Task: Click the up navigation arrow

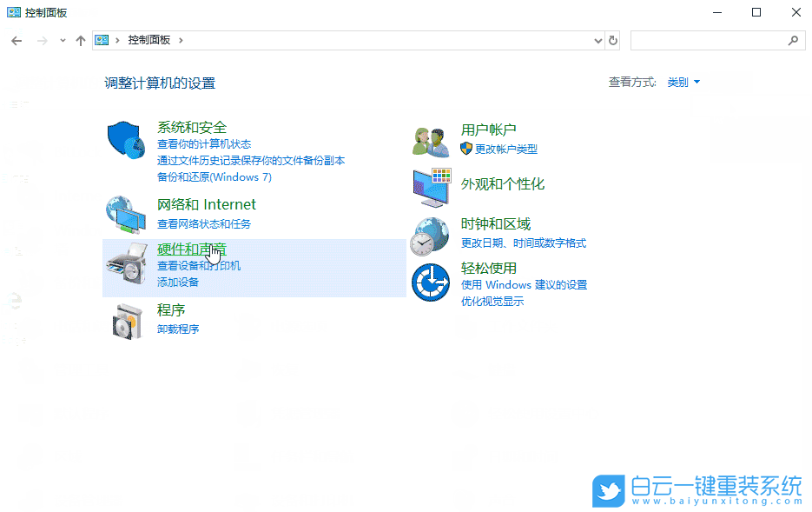Action: [x=80, y=40]
